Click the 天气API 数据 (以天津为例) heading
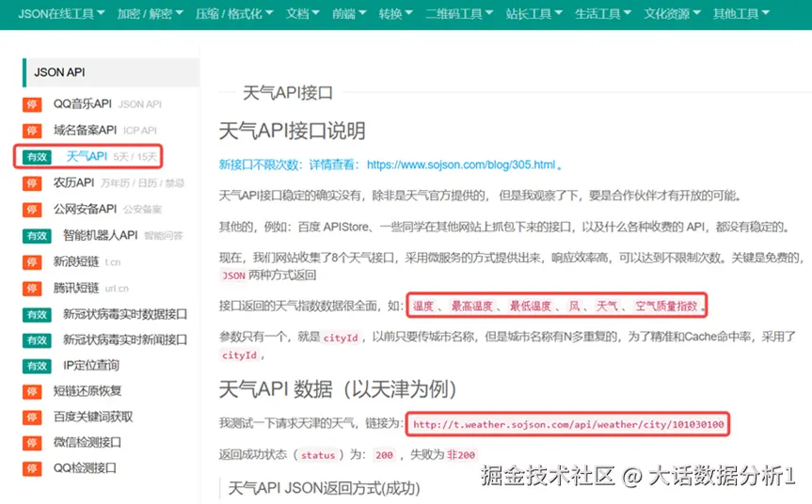The height and width of the screenshot is (504, 812). (338, 389)
